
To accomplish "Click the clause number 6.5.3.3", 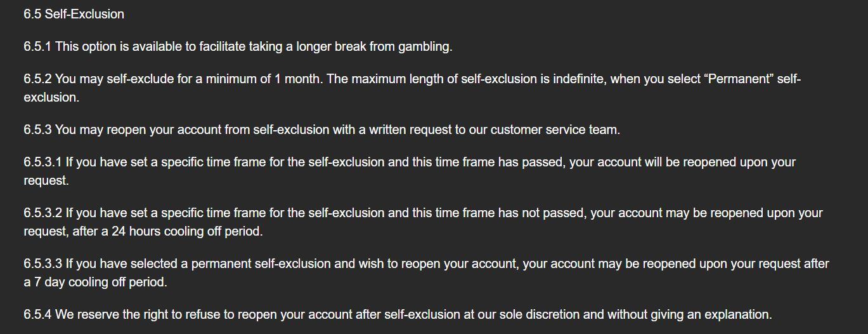I will click(x=42, y=264).
